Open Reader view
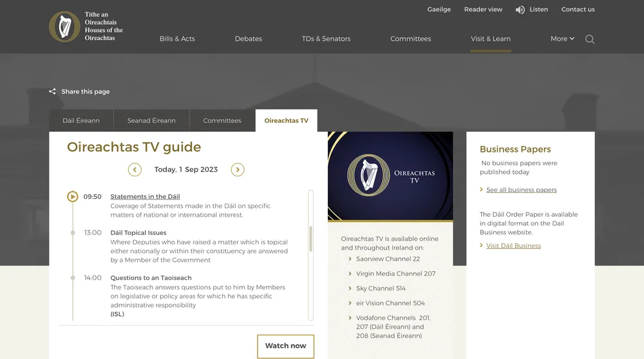Screen dimensions: 644x359 (483, 10)
